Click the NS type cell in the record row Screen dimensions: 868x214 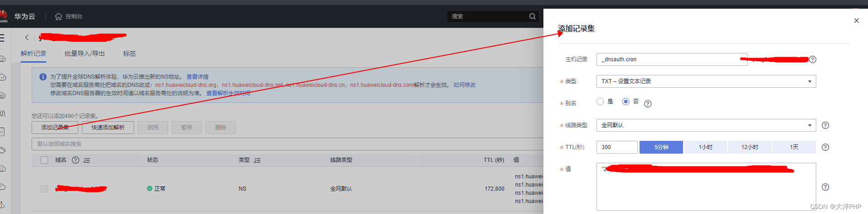[x=242, y=189]
